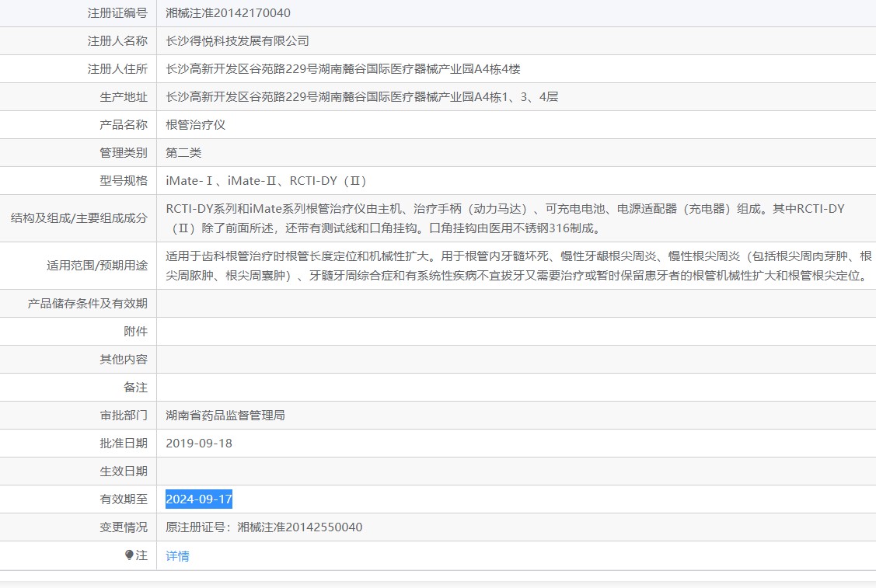
Task: Click the 生产地址 address ending 1、3、4层
Action: click(362, 96)
